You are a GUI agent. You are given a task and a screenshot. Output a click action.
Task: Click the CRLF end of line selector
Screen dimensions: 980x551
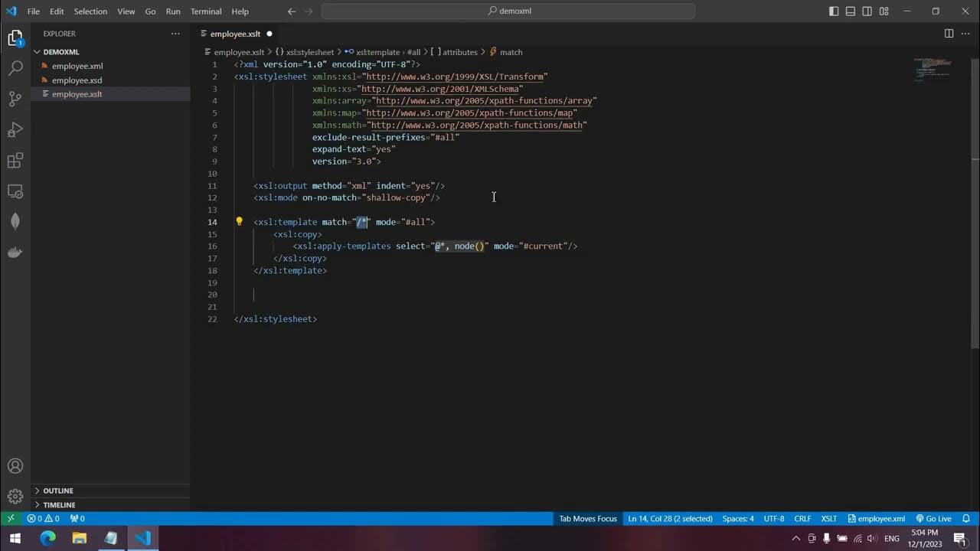pos(802,518)
